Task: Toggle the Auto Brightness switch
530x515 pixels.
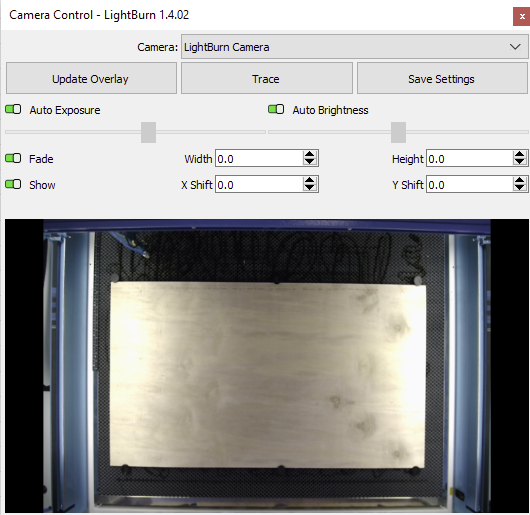Action: click(276, 109)
